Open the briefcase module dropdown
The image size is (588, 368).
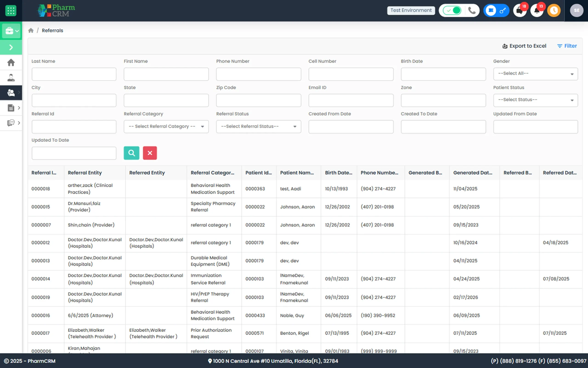tap(11, 31)
